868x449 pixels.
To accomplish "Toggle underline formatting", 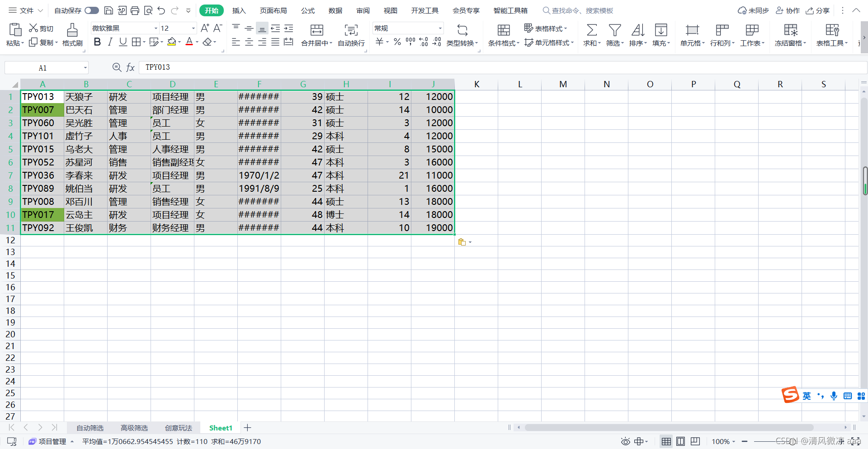I will pos(123,42).
